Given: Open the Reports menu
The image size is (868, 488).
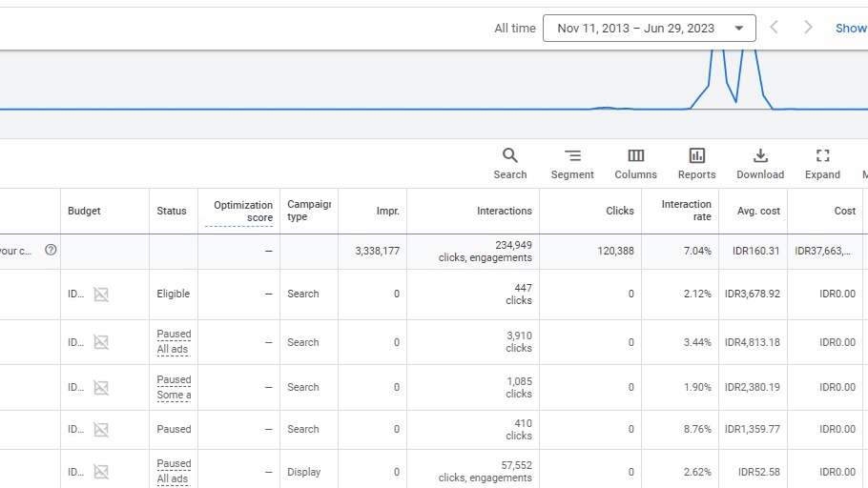Looking at the screenshot, I should (x=696, y=164).
